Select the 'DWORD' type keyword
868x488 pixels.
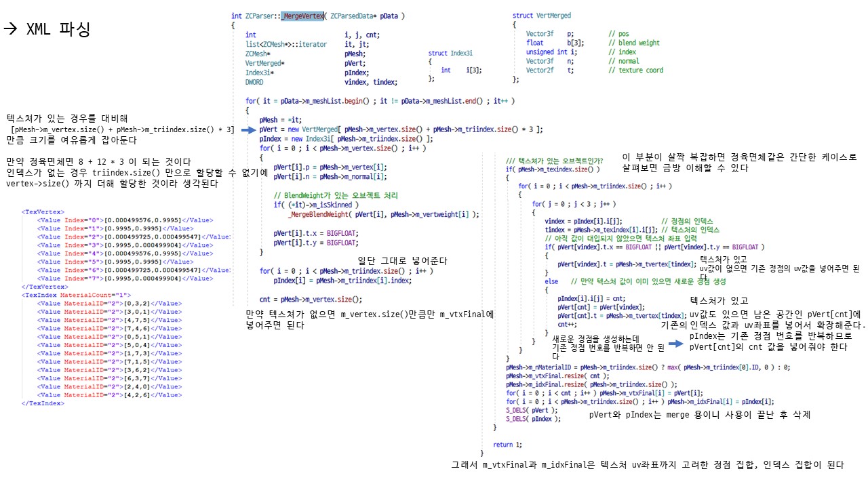[254, 81]
